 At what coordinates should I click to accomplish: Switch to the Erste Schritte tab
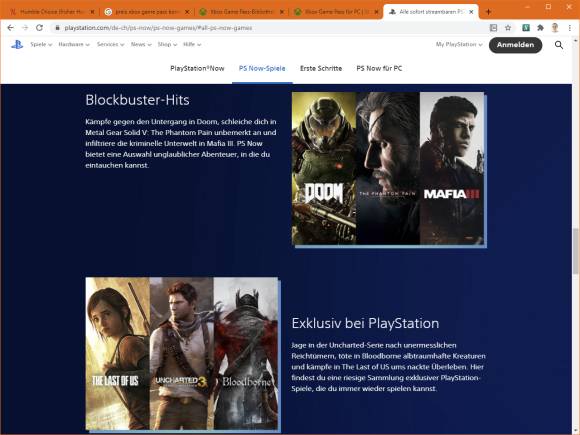321,68
